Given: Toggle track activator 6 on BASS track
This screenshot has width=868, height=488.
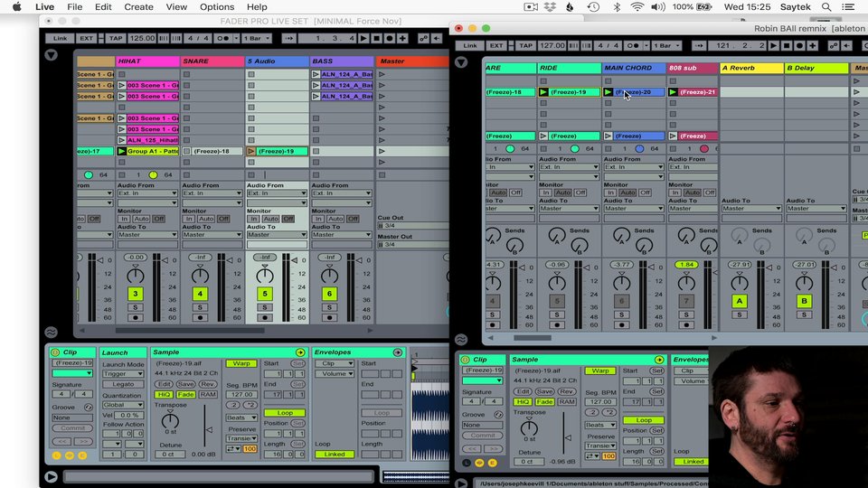Looking at the screenshot, I should tap(329, 294).
